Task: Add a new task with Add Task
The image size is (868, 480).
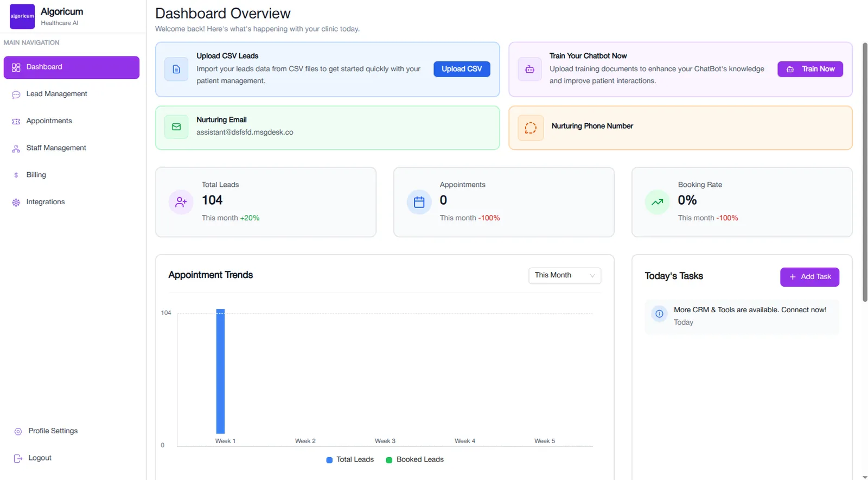Action: pyautogui.click(x=809, y=277)
